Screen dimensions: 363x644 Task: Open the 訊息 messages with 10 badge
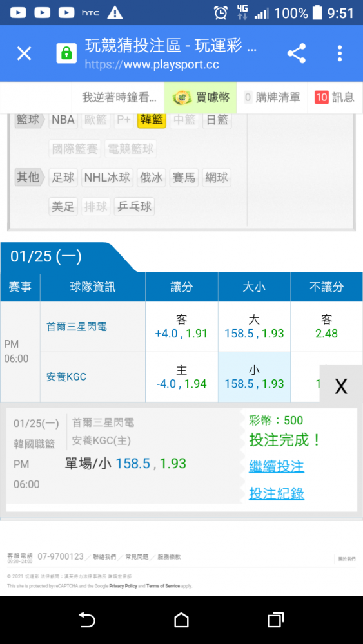(x=335, y=97)
